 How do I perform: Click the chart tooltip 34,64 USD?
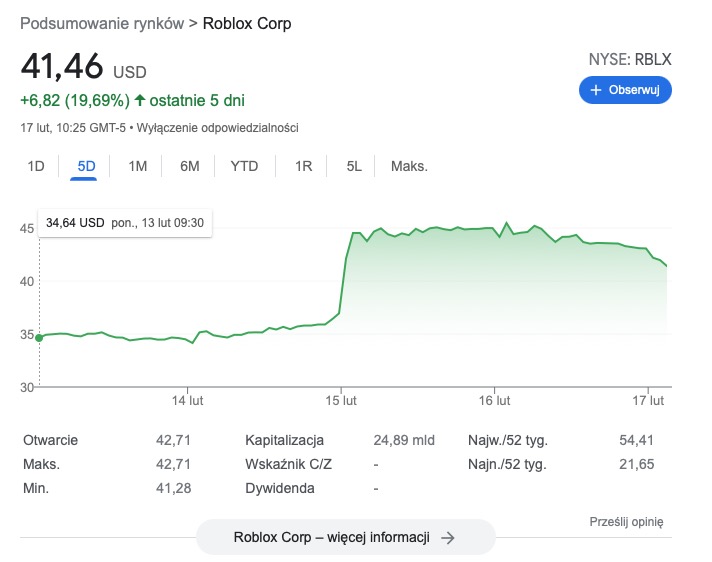click(x=125, y=223)
